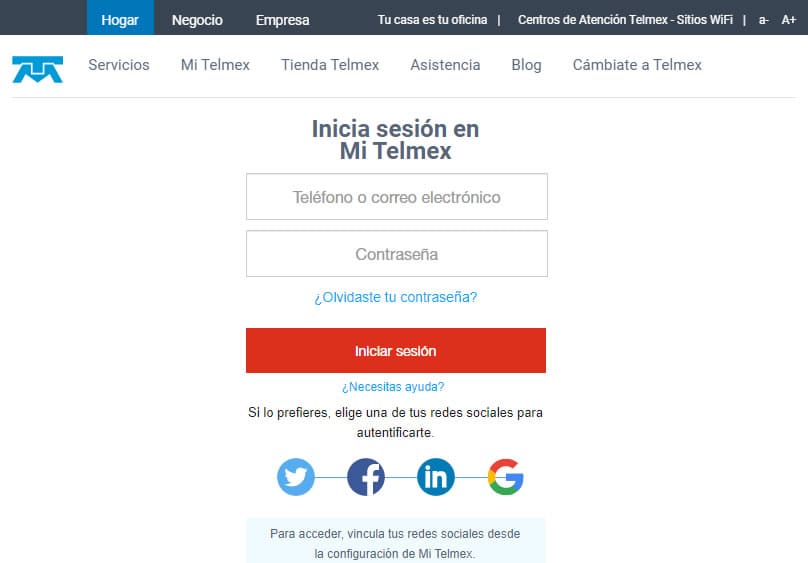The image size is (808, 563).
Task: Sign in with the Facebook icon
Action: point(366,477)
